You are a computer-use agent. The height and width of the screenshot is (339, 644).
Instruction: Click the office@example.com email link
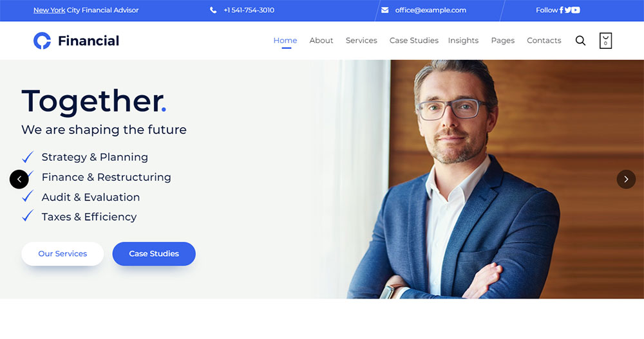[x=430, y=10]
